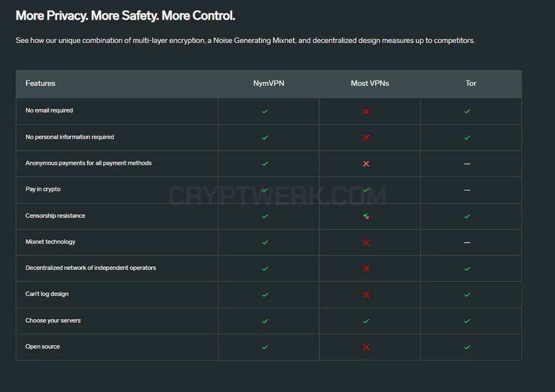Click the Mixnet technology feature label
The height and width of the screenshot is (392, 555).
point(51,242)
